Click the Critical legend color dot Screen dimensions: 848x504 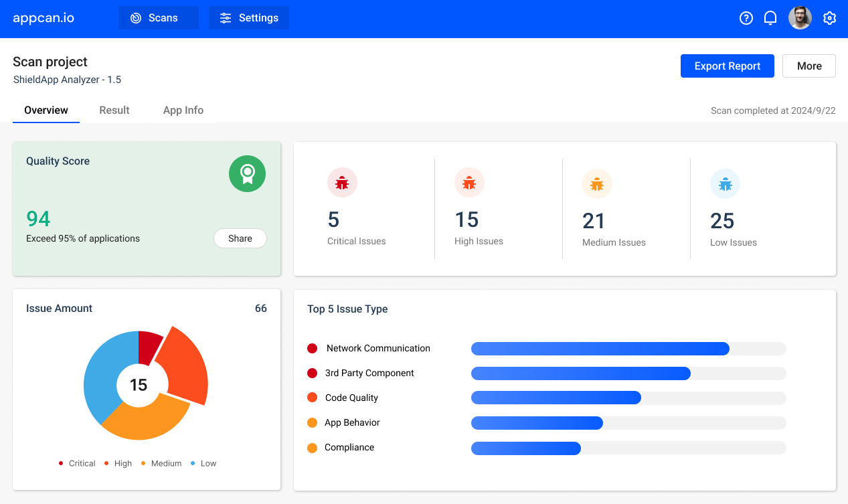coord(60,463)
